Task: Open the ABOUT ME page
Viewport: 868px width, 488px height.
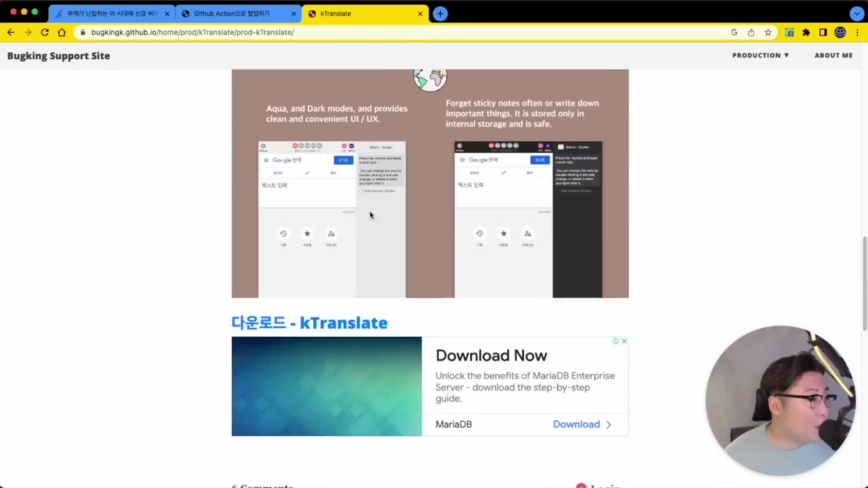Action: click(833, 56)
